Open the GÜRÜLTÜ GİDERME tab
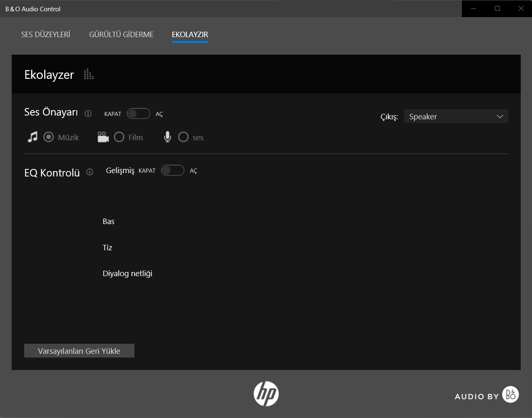The width and height of the screenshot is (532, 418). 121,35
